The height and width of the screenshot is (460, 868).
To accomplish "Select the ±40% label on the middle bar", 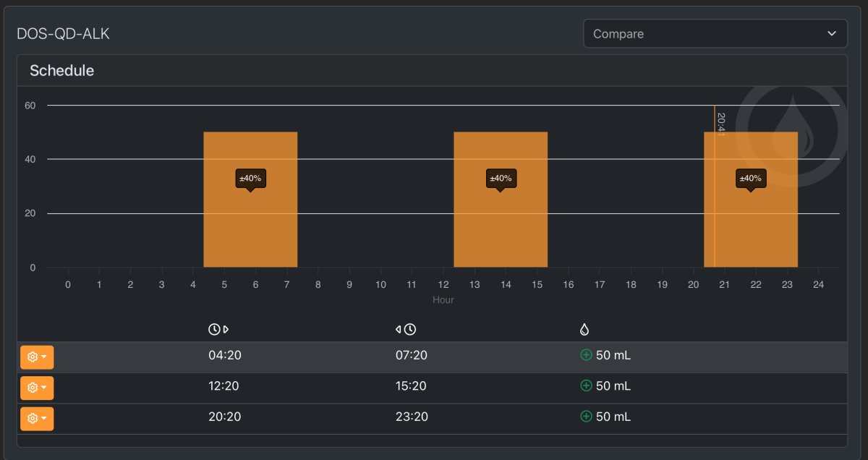I will click(501, 179).
